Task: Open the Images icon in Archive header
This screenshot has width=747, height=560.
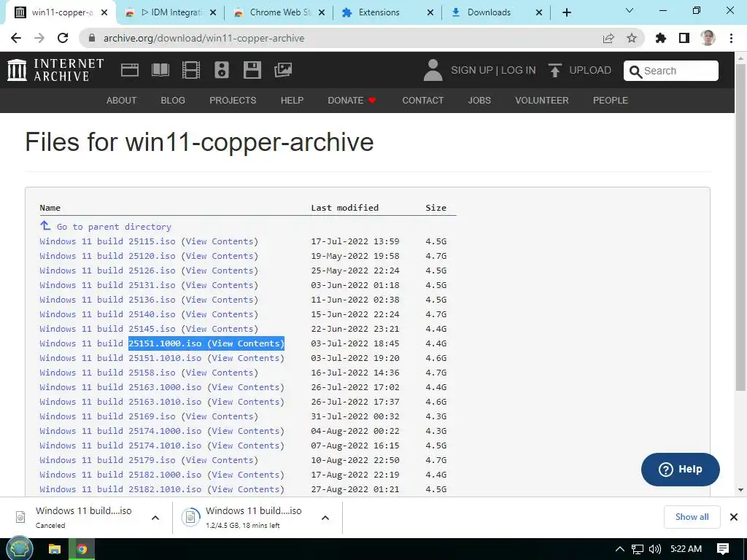Action: pos(283,70)
